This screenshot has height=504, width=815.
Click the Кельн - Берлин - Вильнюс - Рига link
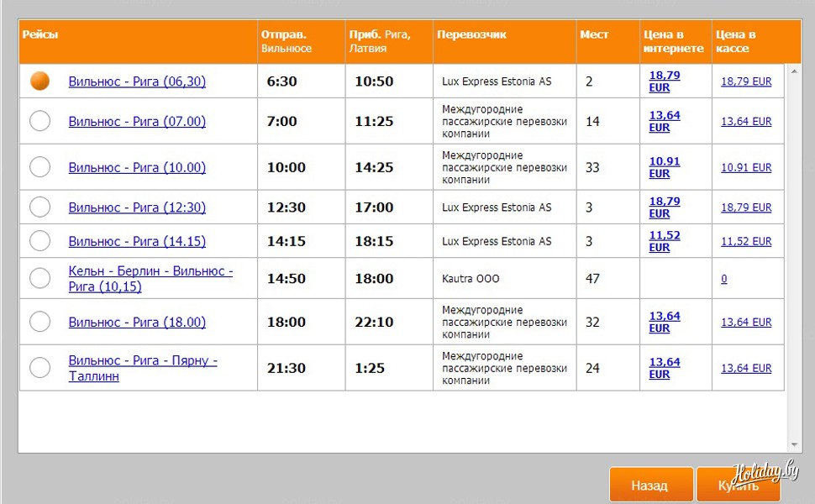coord(150,279)
